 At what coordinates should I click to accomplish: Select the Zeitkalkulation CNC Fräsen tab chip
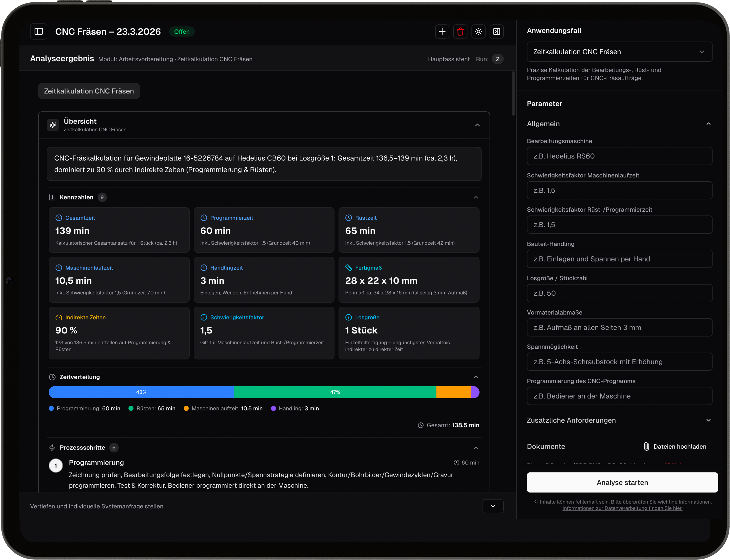(x=89, y=91)
